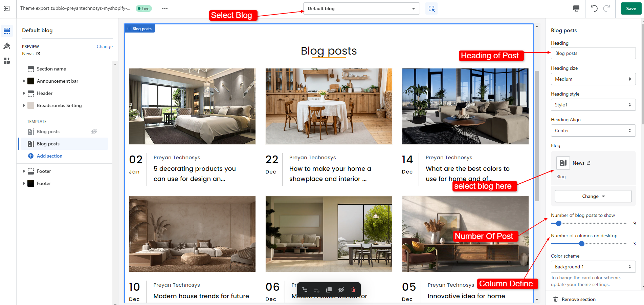Open the three-dot more actions menu

(x=165, y=8)
